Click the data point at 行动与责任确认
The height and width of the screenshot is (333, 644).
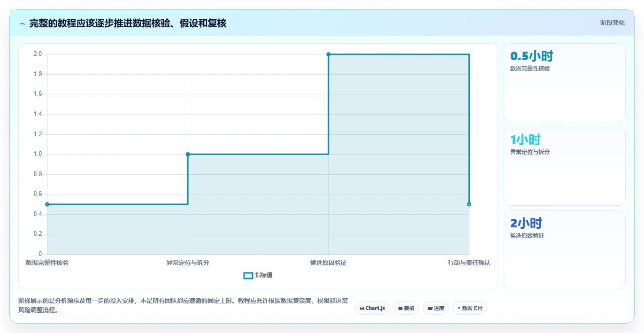coord(469,204)
